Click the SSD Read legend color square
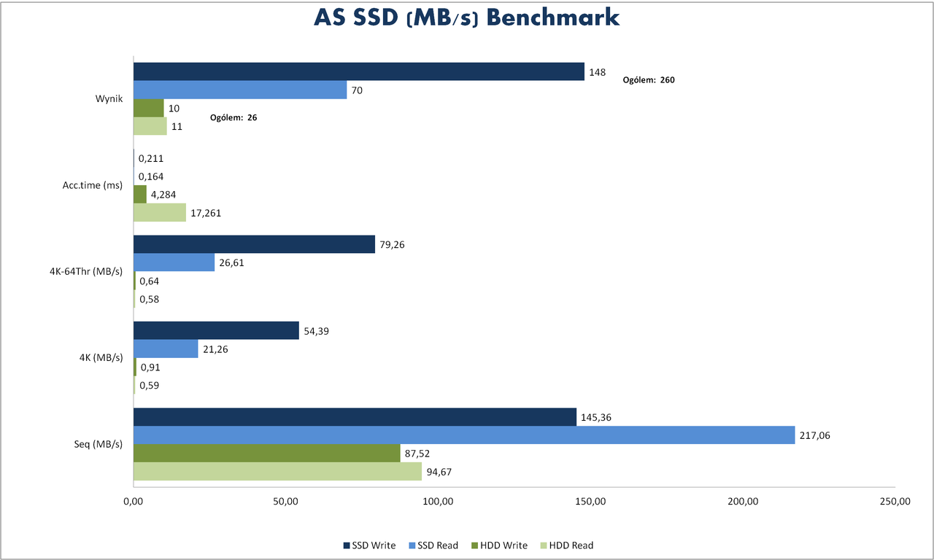Viewport: 934px width, 560px height. coord(412,545)
